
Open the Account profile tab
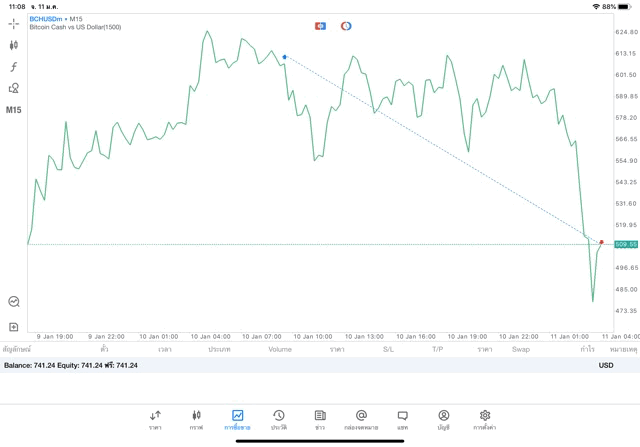443,419
